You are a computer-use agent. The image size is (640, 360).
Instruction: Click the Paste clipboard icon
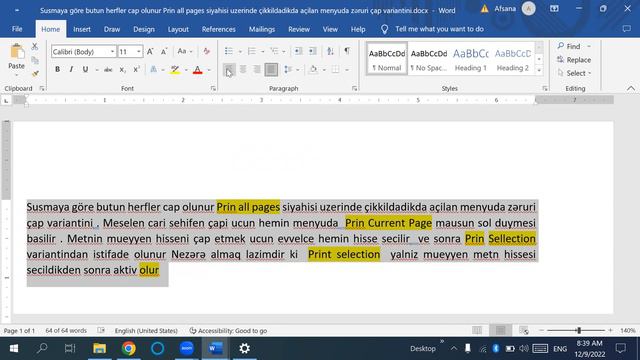(x=17, y=52)
